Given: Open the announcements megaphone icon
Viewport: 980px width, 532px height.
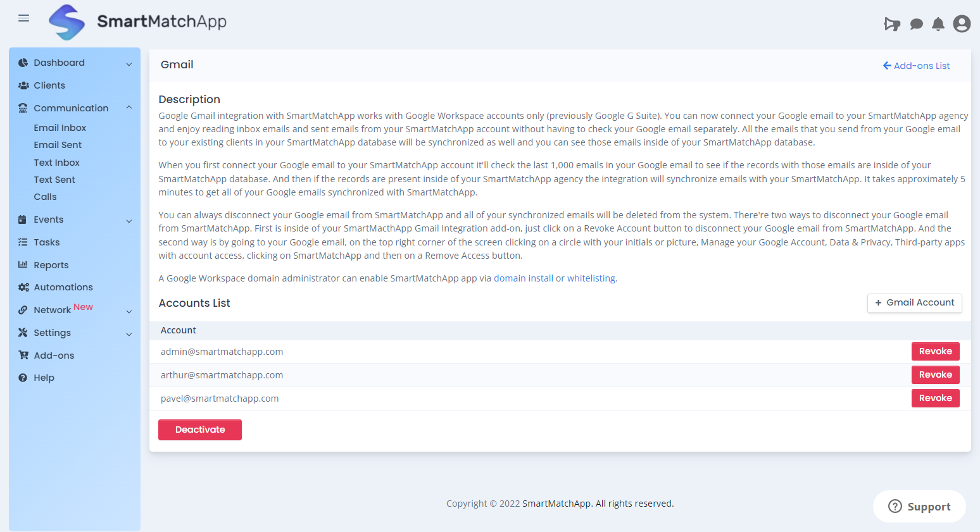Looking at the screenshot, I should (892, 24).
